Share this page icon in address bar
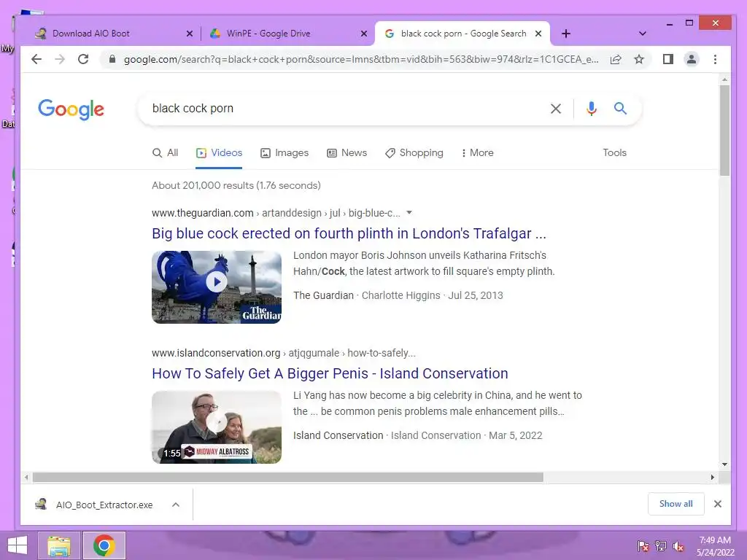 pos(616,59)
